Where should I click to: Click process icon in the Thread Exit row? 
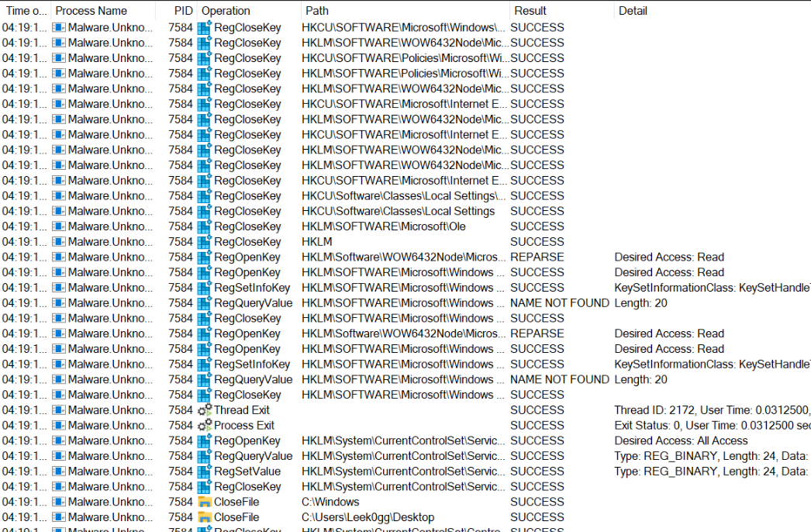click(x=59, y=410)
